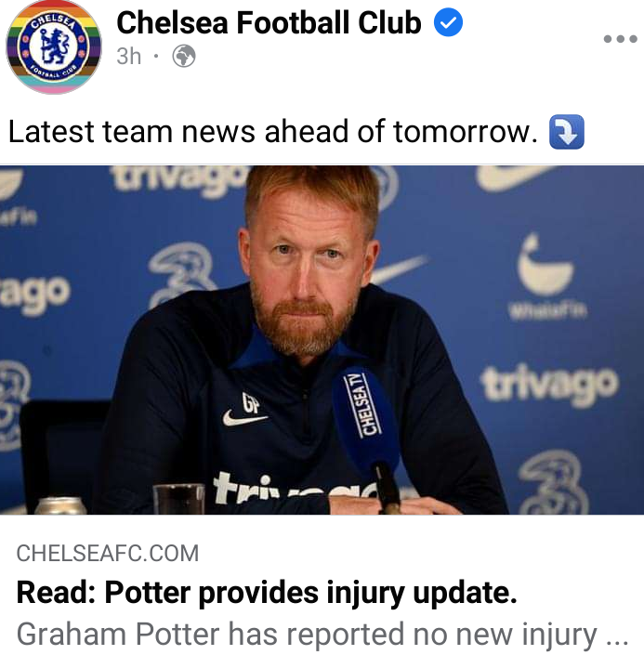Click the blue down-right arrow emoji
Viewport: 644px width, 655px height.
(x=566, y=132)
